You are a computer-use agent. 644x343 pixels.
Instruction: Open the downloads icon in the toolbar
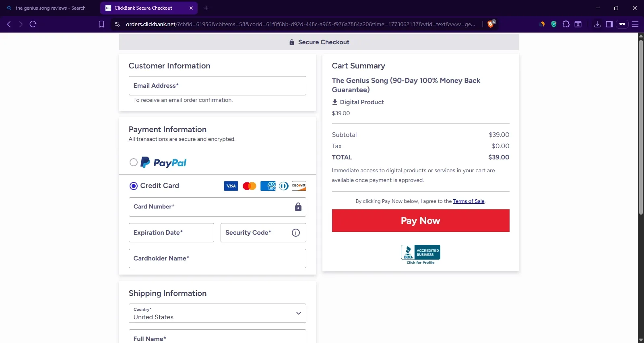pos(597,24)
